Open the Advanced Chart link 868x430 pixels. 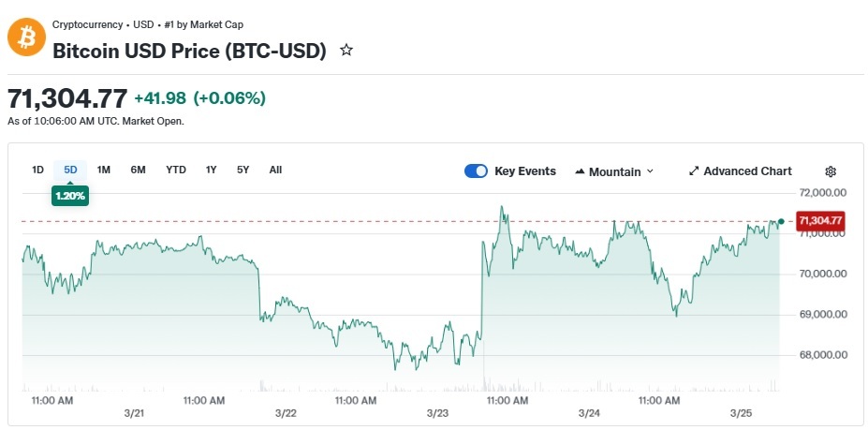point(747,171)
